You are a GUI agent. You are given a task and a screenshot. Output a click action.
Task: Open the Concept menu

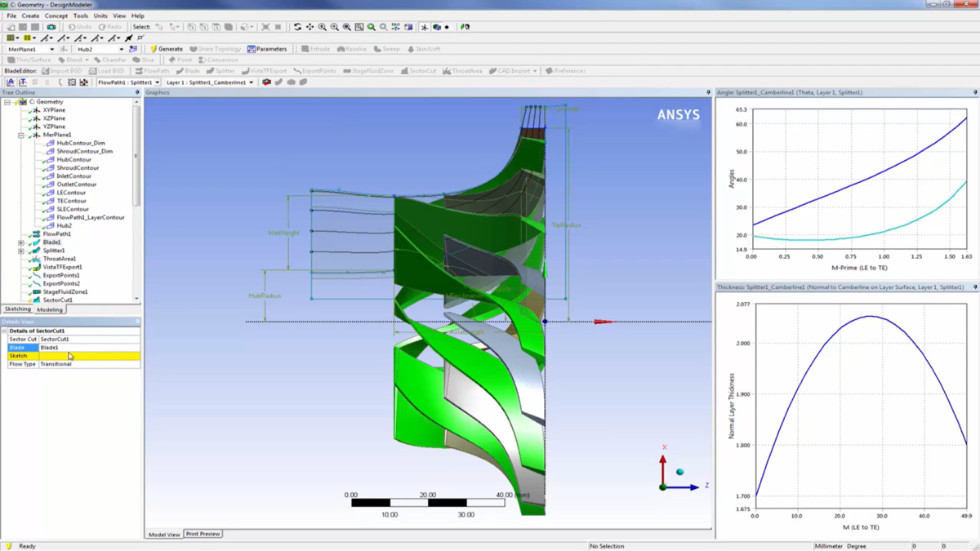[x=56, y=16]
